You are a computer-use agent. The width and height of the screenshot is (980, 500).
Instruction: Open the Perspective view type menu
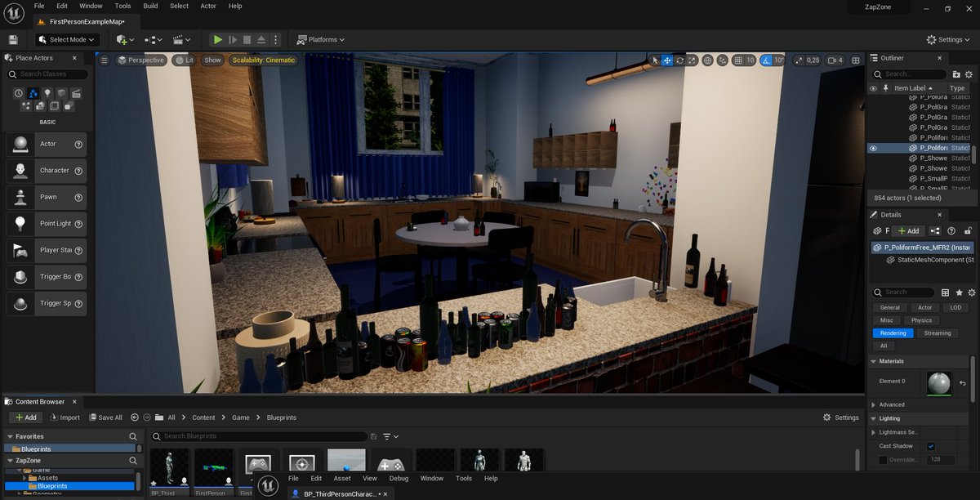point(140,60)
